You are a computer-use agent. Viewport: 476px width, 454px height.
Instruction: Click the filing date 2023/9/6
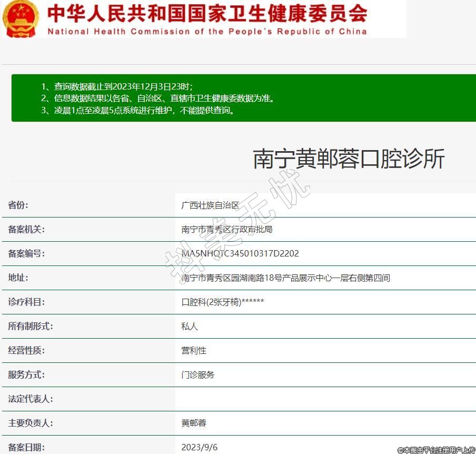coord(200,447)
